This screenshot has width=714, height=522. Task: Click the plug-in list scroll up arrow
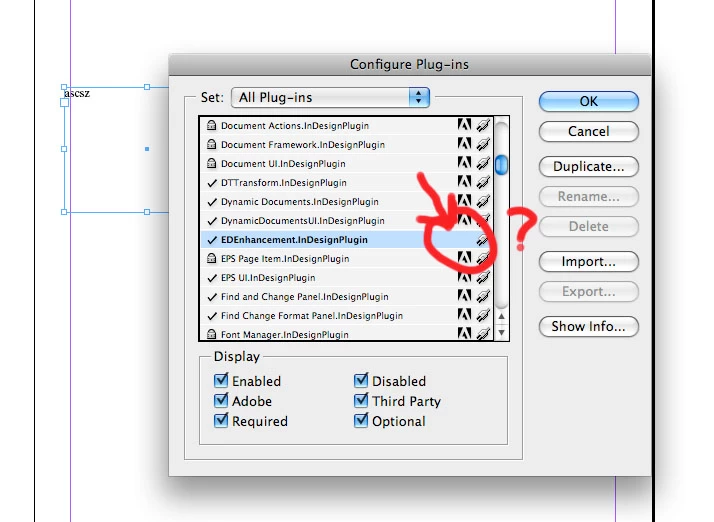point(501,317)
